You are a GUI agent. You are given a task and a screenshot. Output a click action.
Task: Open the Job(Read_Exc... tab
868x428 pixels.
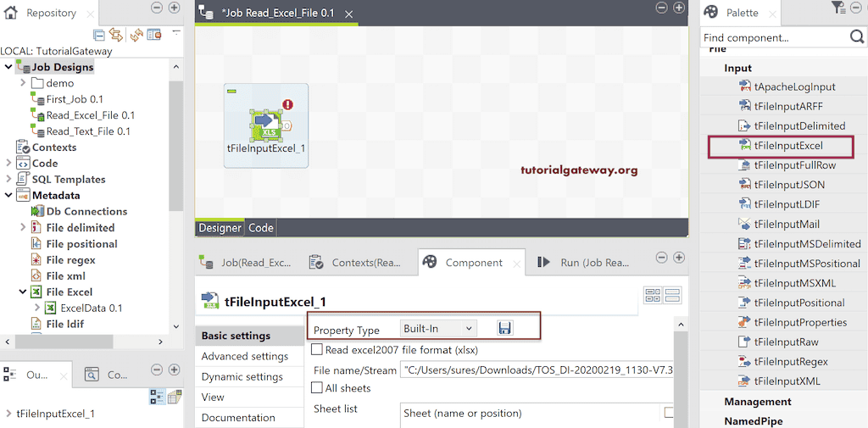[x=247, y=263]
